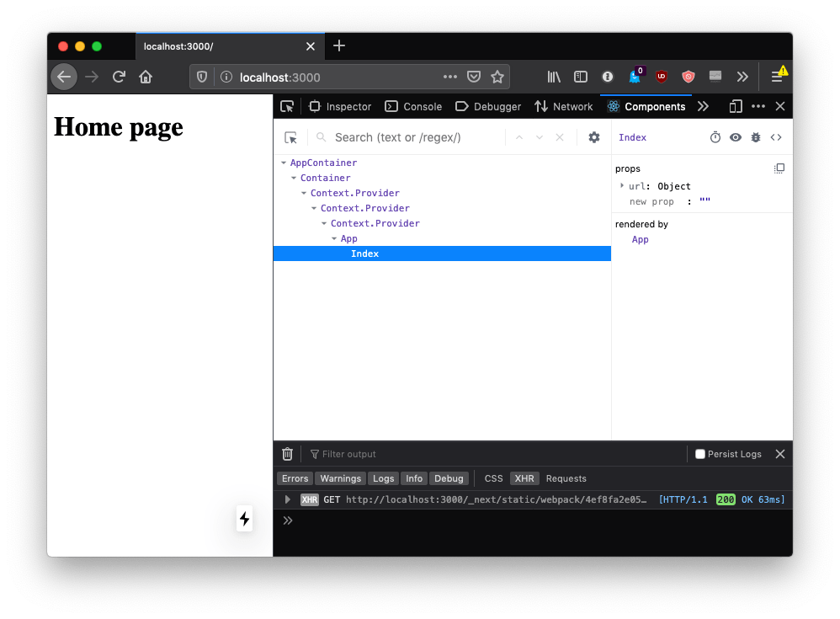Click the suspend component stopwatch icon

(715, 137)
